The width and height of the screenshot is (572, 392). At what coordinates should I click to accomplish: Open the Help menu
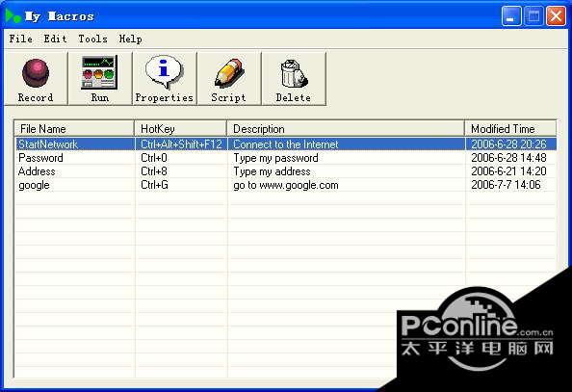[x=131, y=39]
